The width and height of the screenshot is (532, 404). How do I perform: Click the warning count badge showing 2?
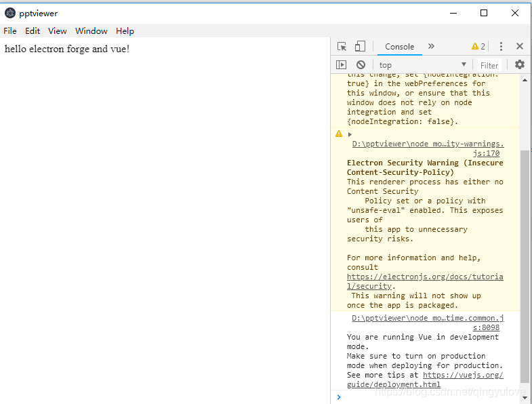click(x=478, y=47)
